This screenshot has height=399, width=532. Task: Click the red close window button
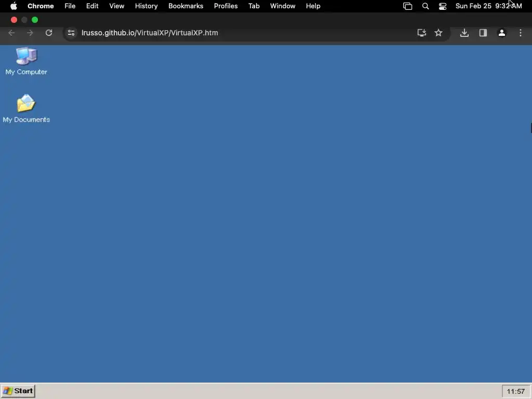coord(14,20)
